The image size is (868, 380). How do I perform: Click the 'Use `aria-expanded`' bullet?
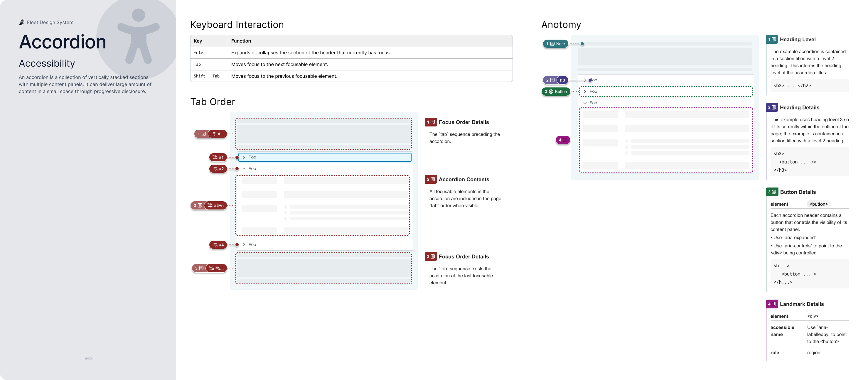[x=794, y=238]
